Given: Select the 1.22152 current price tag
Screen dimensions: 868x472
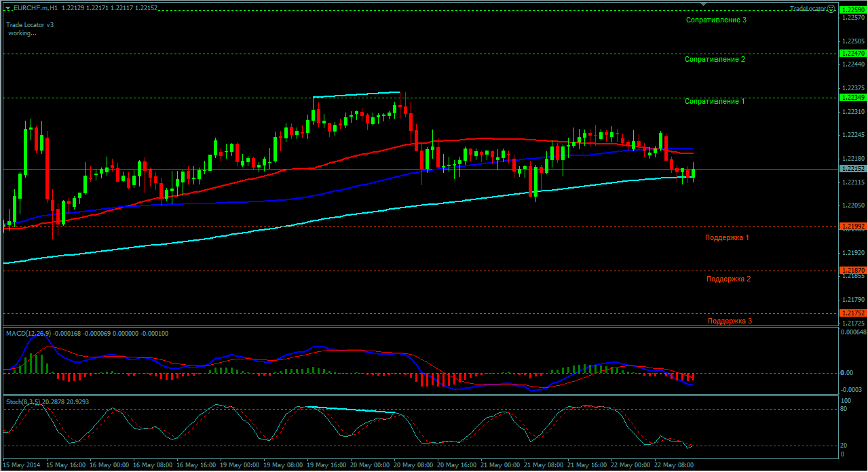Looking at the screenshot, I should point(852,169).
